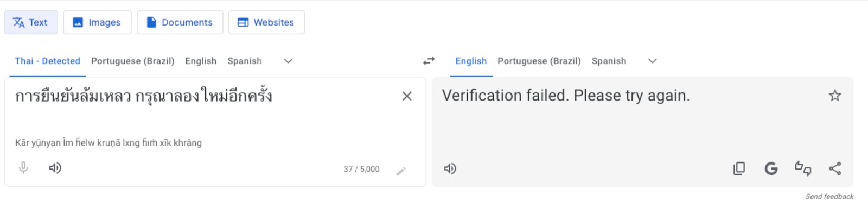This screenshot has width=868, height=207.
Task: Swap source and target languages
Action: coord(429,61)
